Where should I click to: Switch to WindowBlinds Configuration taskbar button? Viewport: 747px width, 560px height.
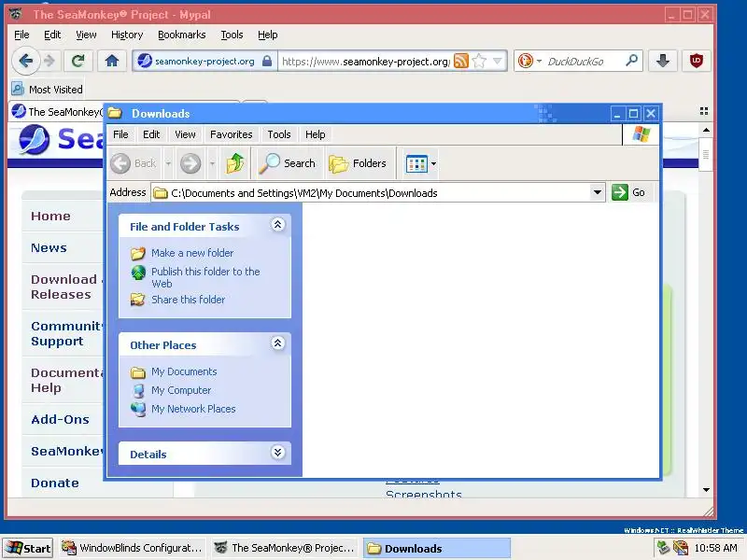pyautogui.click(x=133, y=548)
